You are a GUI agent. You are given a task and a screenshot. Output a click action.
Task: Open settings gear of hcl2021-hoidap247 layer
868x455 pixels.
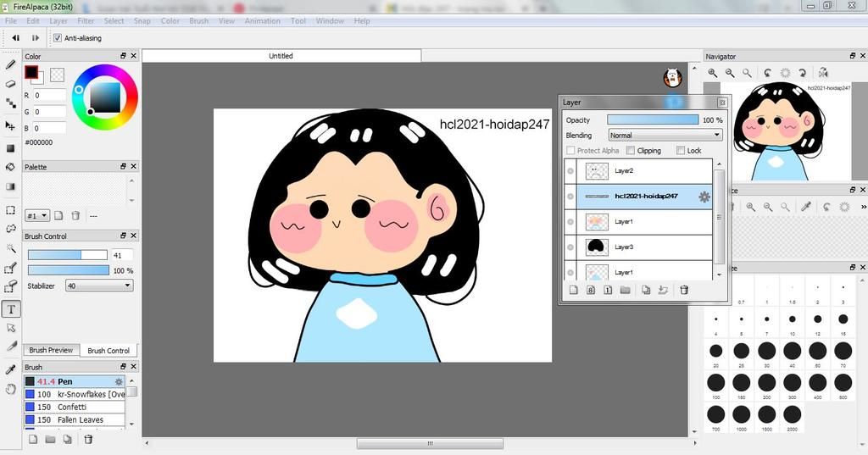coord(704,197)
